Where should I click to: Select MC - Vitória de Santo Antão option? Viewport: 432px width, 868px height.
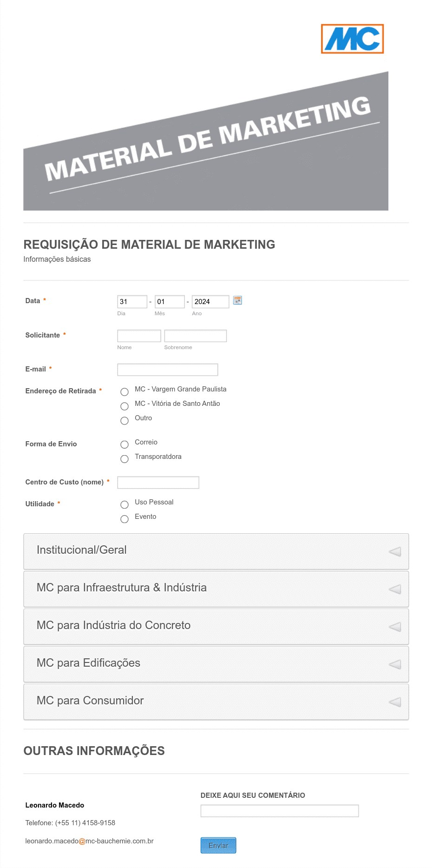pyautogui.click(x=124, y=406)
